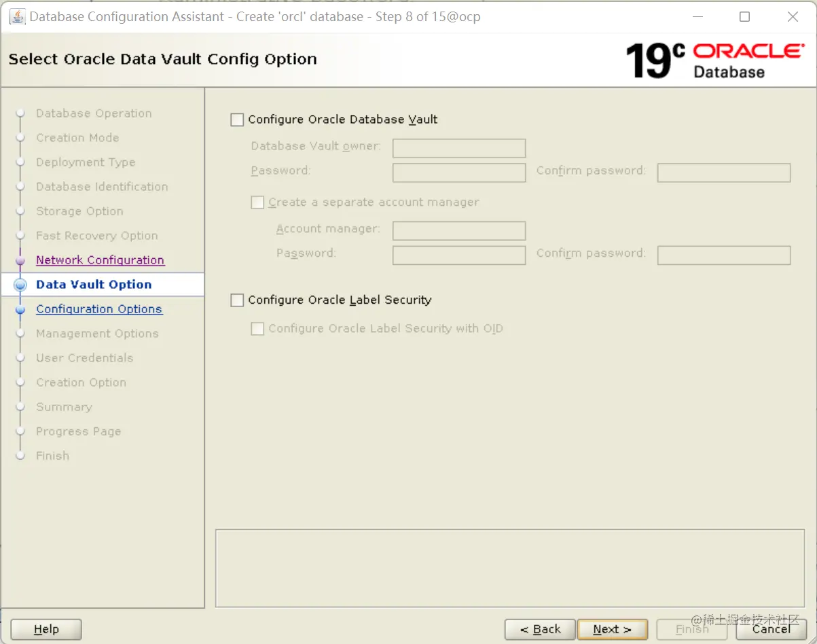
Task: Open the Configuration Options step link
Action: tap(99, 309)
